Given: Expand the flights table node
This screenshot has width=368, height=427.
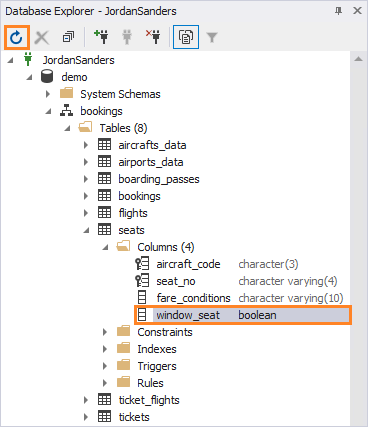Looking at the screenshot, I should click(86, 213).
